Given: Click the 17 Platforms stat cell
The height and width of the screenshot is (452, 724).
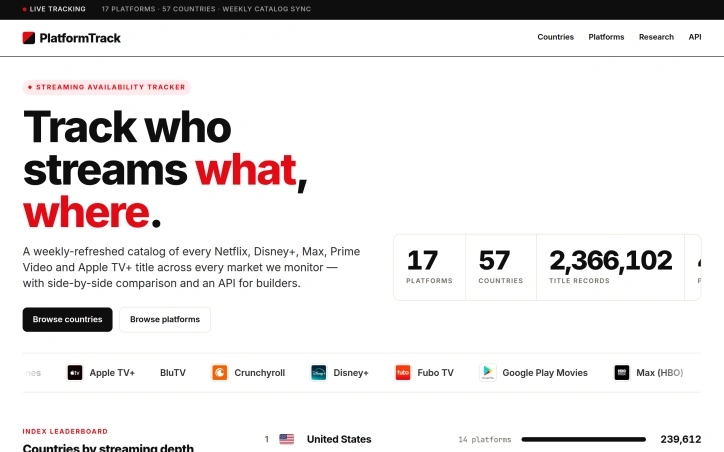Looking at the screenshot, I should coord(429,267).
